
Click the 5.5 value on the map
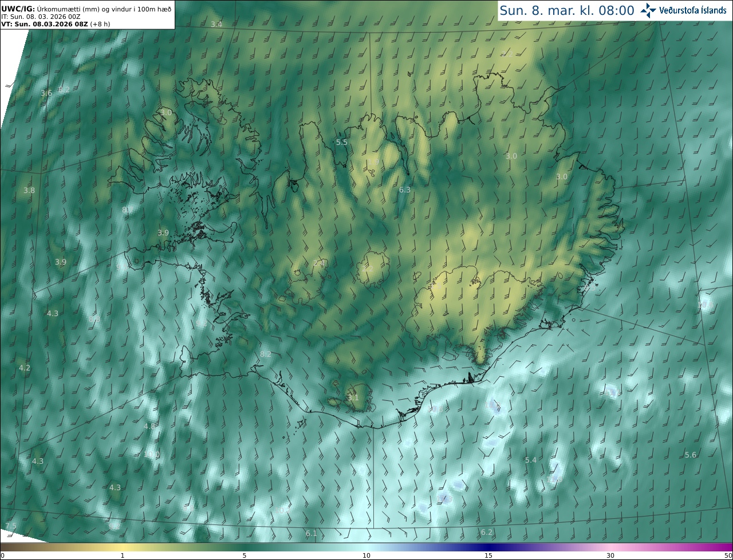[342, 142]
